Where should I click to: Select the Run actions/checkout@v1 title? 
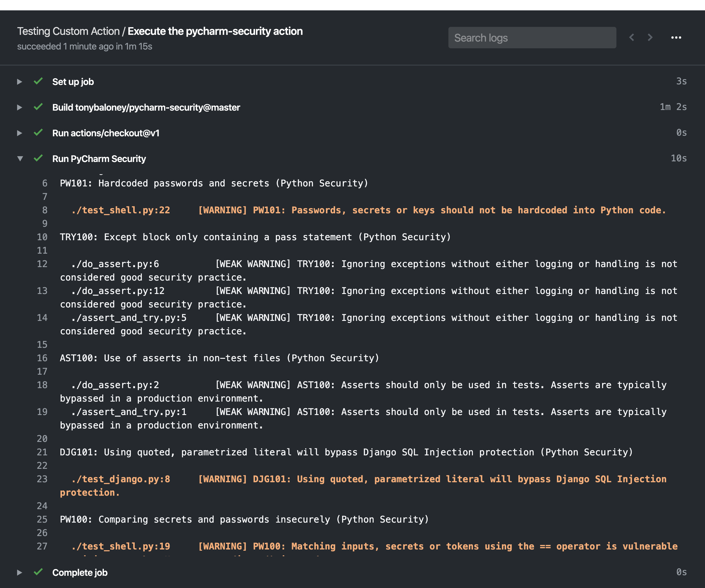point(106,133)
